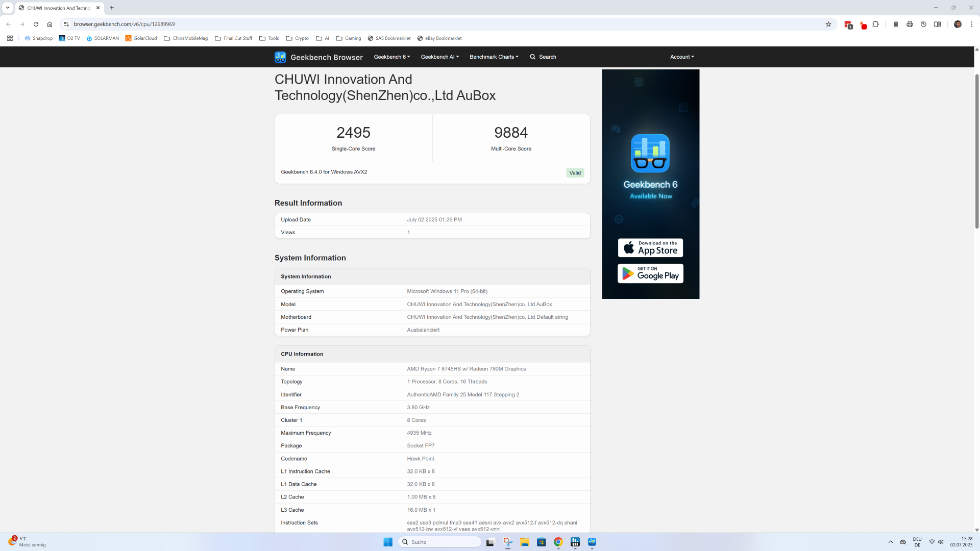Open the history clock icon in toolbar

[923, 24]
